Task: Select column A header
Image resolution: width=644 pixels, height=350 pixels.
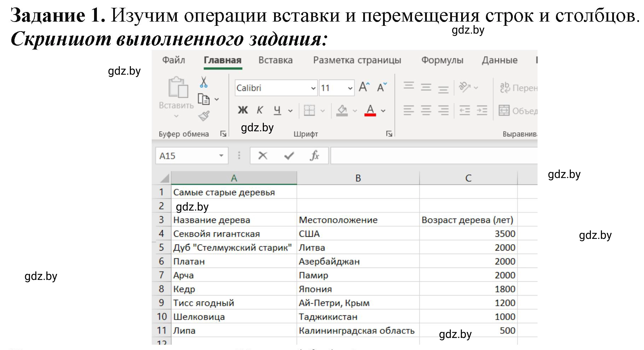Action: 234,178
